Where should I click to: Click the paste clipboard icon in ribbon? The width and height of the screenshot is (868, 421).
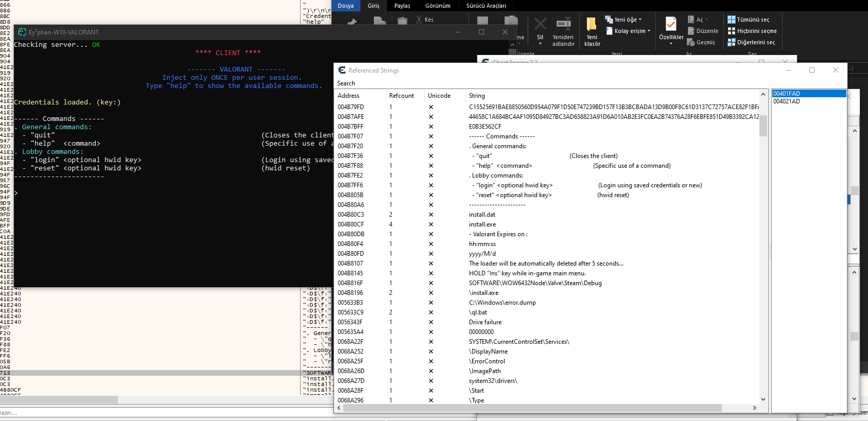click(x=403, y=21)
